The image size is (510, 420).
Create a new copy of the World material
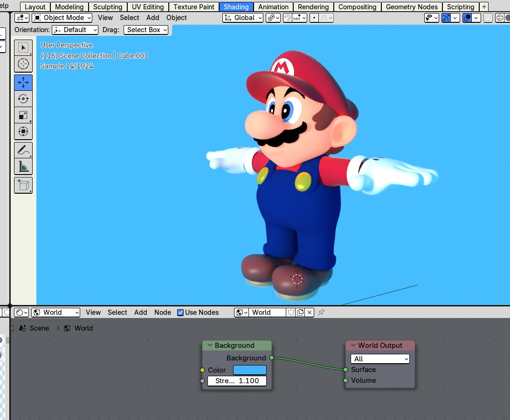pyautogui.click(x=301, y=312)
